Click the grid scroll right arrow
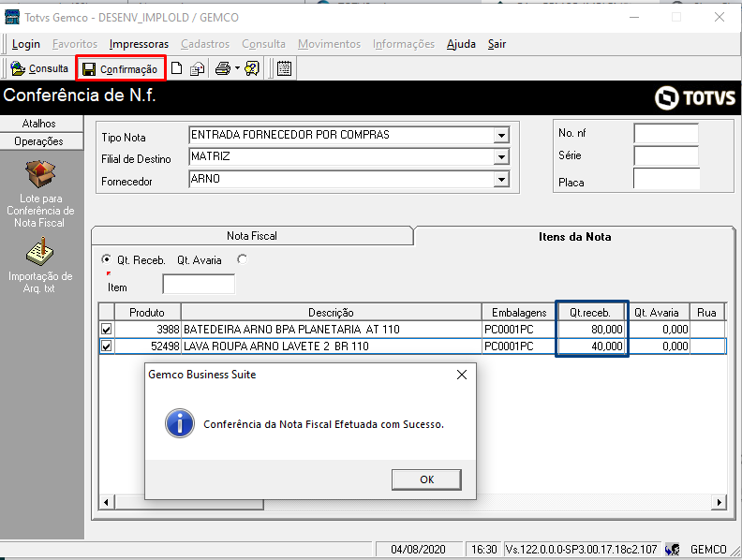This screenshot has height=560, width=742. 720,502
